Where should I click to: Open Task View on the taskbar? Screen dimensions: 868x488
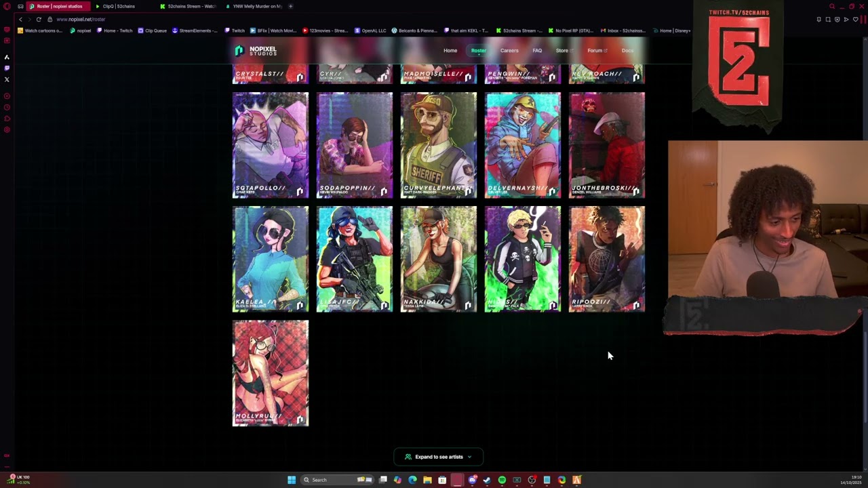click(383, 480)
